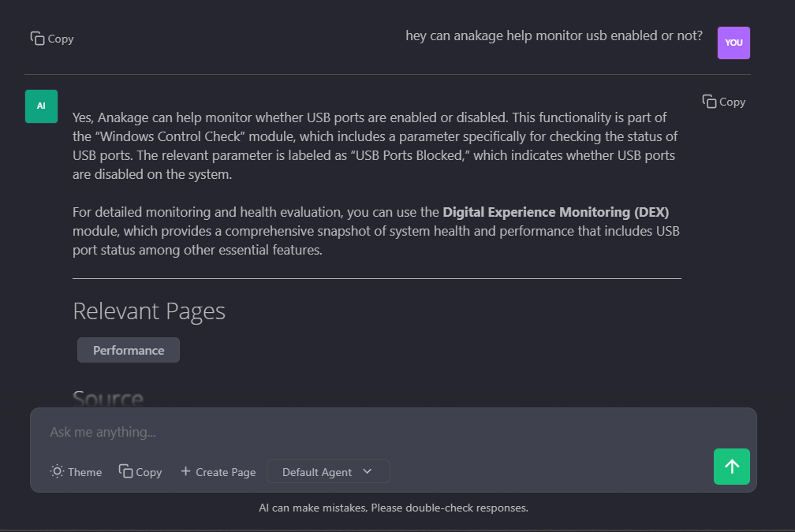Screen dimensions: 795x532
Task: Click the user question text about anakage
Action: pos(554,36)
